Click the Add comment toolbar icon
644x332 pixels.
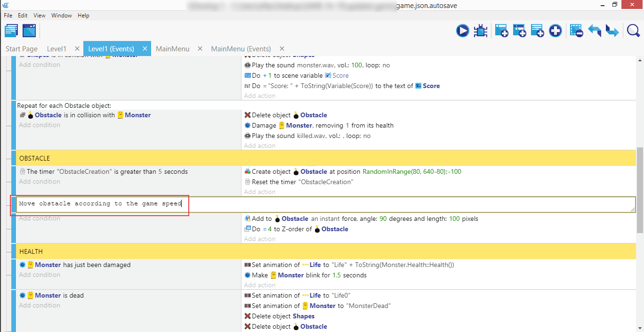(537, 31)
